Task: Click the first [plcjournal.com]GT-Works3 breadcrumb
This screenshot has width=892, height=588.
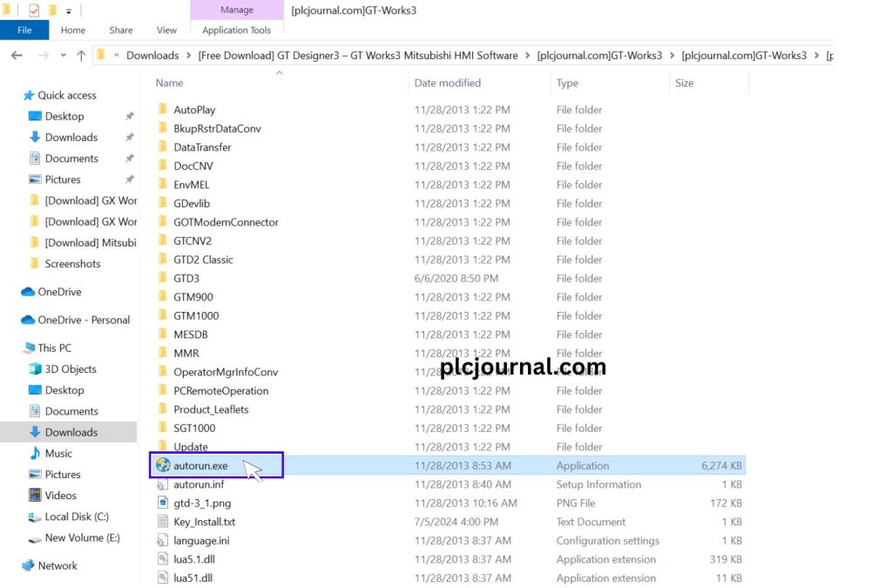Action: click(599, 55)
